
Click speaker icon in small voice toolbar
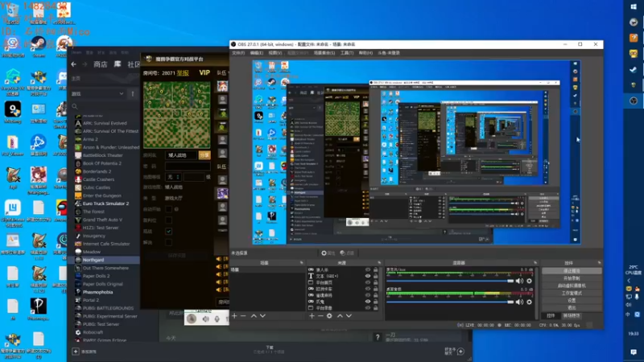(x=205, y=319)
